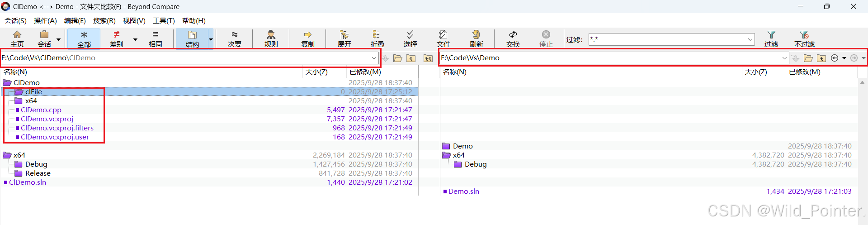Click into the 过滤 filter input field

[x=667, y=39]
